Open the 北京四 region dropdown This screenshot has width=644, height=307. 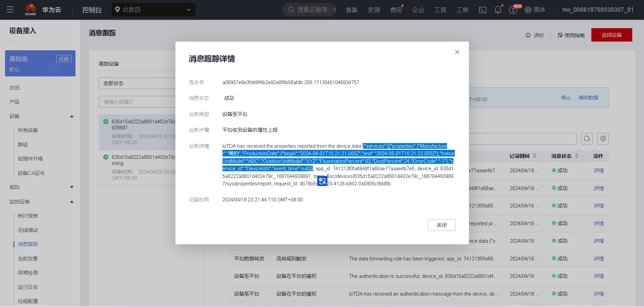[x=153, y=10]
